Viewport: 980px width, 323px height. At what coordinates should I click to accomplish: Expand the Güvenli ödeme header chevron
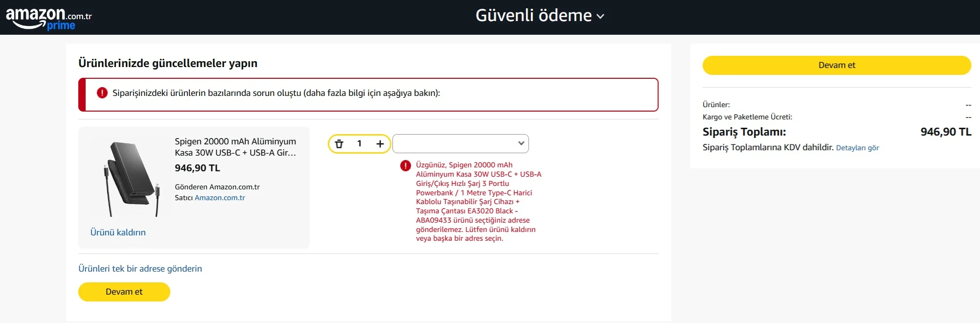pyautogui.click(x=600, y=16)
